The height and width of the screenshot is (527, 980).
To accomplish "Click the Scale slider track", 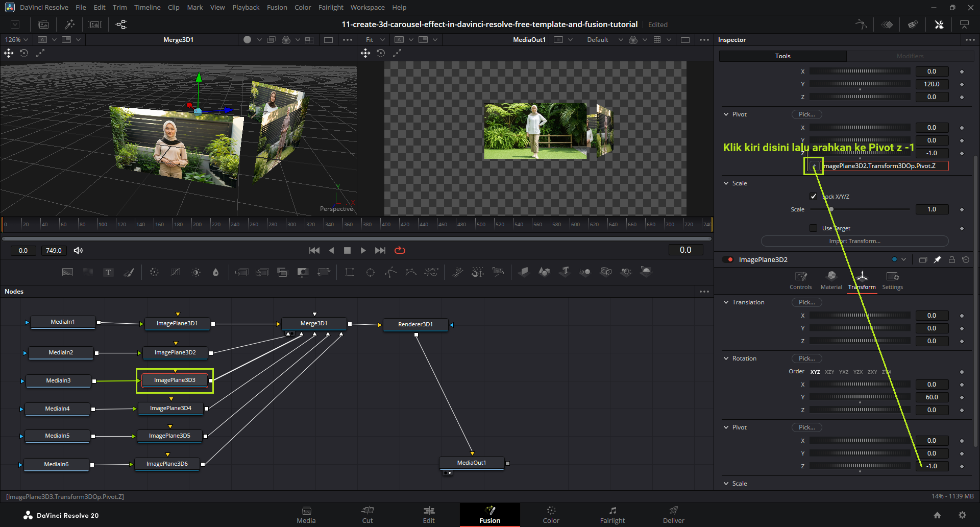I will pos(868,209).
